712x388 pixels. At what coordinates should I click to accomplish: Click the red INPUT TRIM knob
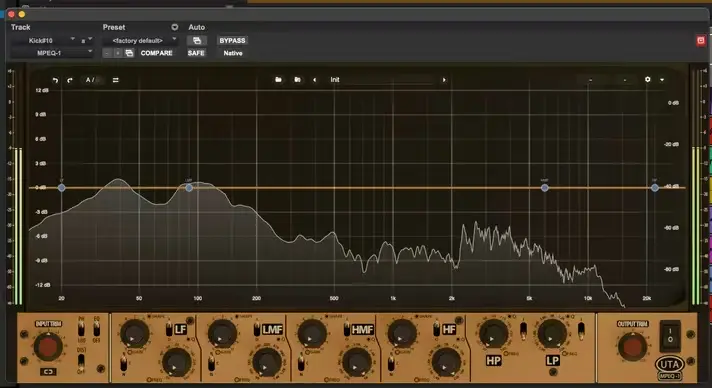48,347
